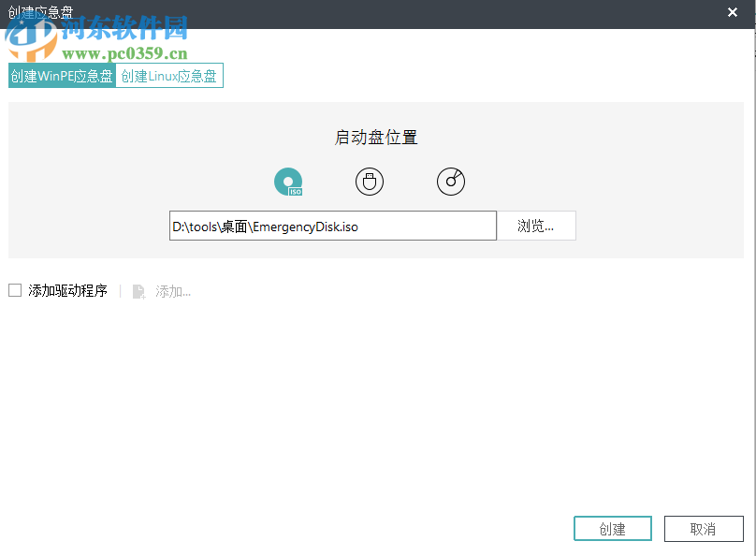Click the ISO icon above the path field

(x=288, y=182)
